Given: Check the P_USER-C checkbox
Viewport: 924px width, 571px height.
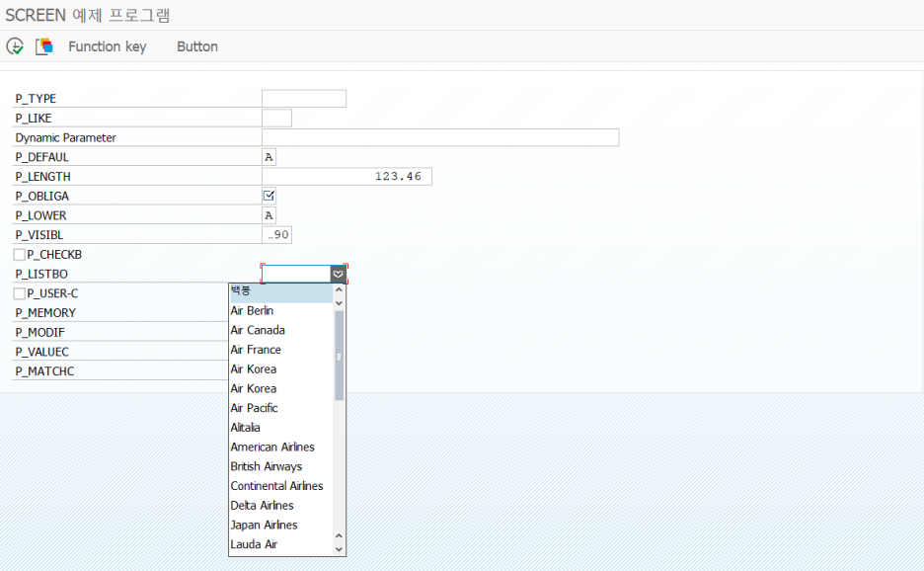Looking at the screenshot, I should pos(17,292).
